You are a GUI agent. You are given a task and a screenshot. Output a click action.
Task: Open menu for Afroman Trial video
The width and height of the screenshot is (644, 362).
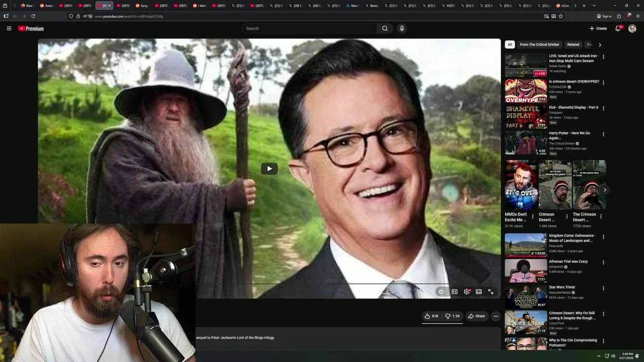pyautogui.click(x=603, y=262)
